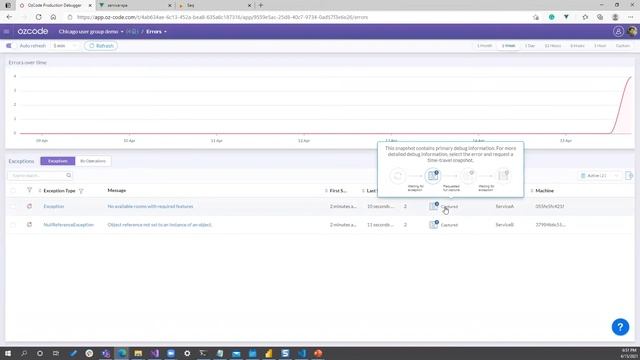Reload the page with browser refresh icon
Screen dimensions: 640x360
(x=38, y=17)
